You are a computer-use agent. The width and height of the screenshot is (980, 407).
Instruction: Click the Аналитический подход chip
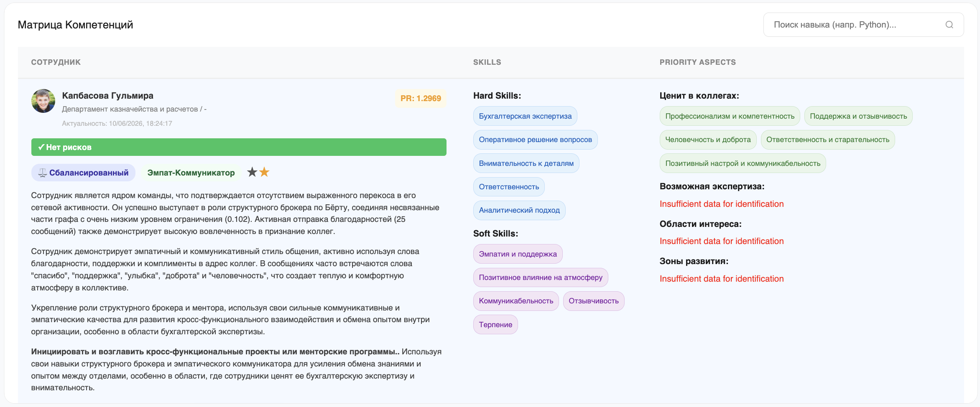pyautogui.click(x=519, y=210)
